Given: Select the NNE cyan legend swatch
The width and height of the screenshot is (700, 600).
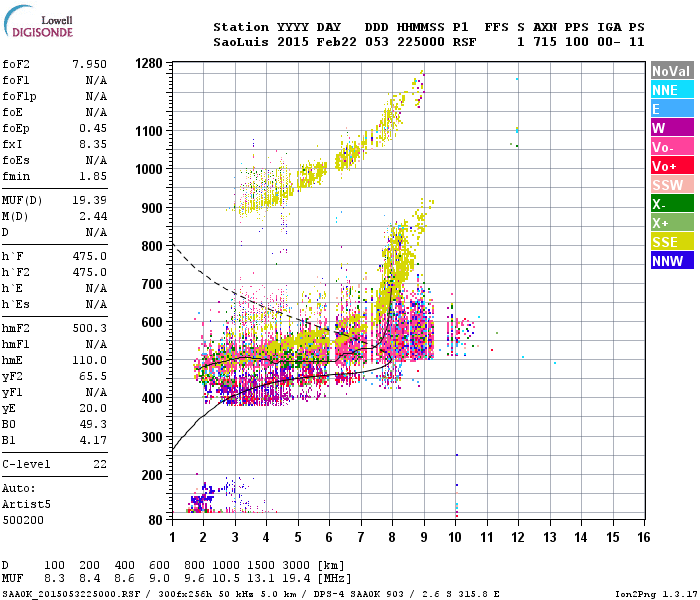Looking at the screenshot, I should (672, 90).
